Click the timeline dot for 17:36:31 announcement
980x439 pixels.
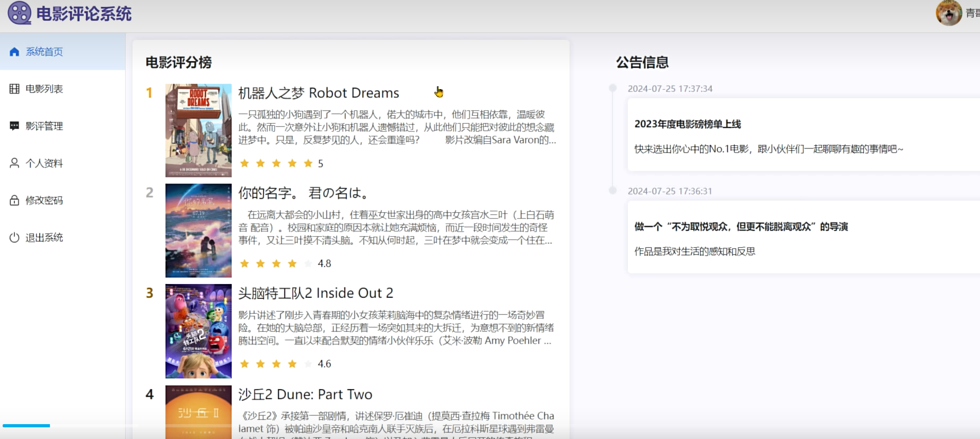[x=612, y=191]
